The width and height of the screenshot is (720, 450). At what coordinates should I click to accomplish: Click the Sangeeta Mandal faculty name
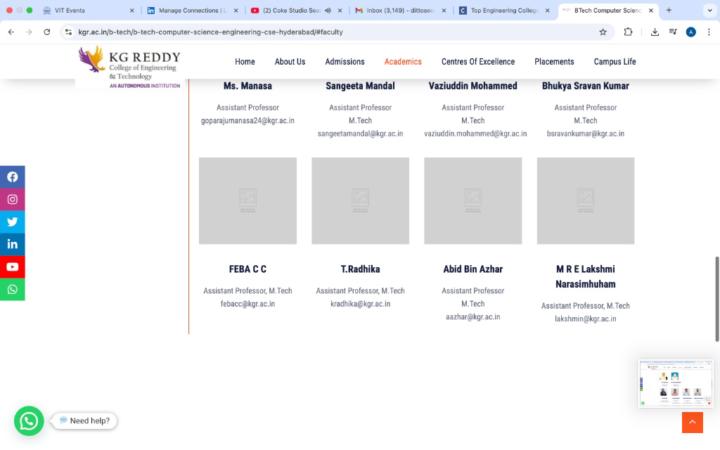tap(360, 86)
